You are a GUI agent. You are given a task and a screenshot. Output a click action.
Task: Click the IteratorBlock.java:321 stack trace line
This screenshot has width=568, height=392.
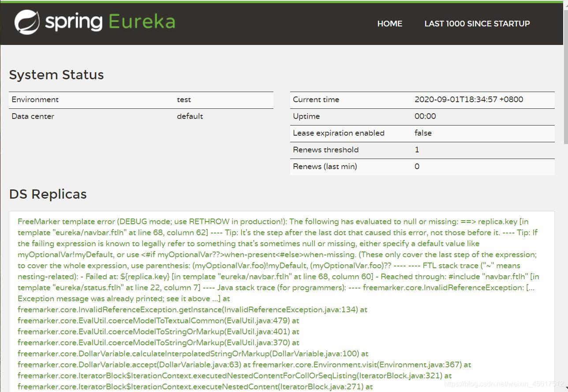pyautogui.click(x=235, y=376)
